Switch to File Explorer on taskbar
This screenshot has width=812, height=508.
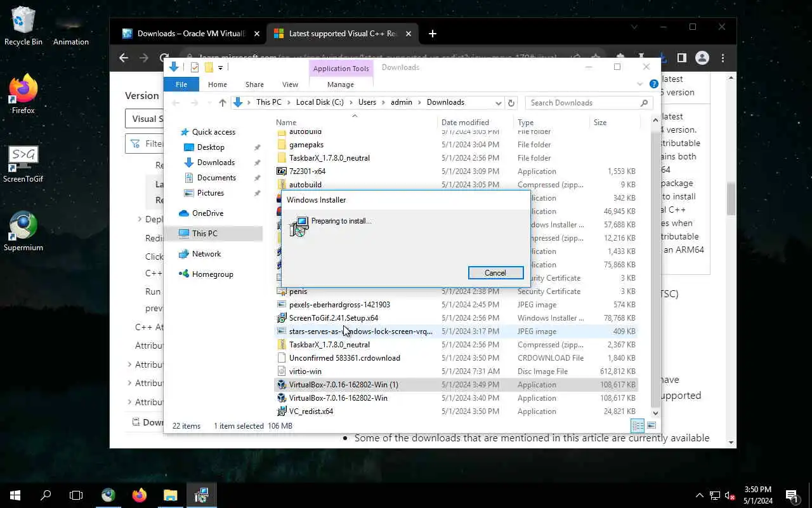point(171,495)
